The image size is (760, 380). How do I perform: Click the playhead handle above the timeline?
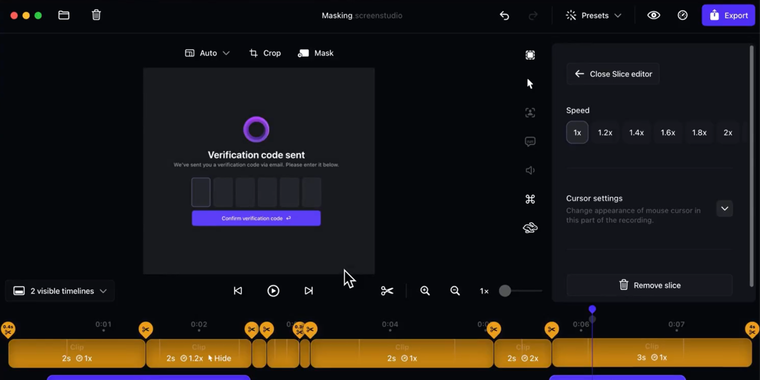click(592, 309)
